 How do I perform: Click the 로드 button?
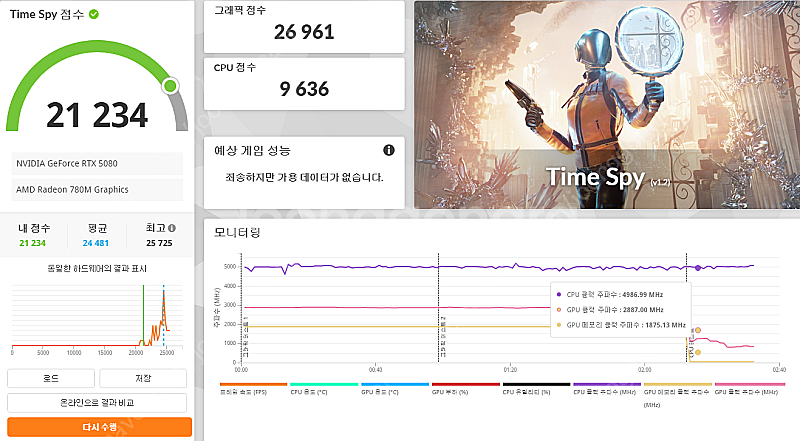(x=51, y=378)
